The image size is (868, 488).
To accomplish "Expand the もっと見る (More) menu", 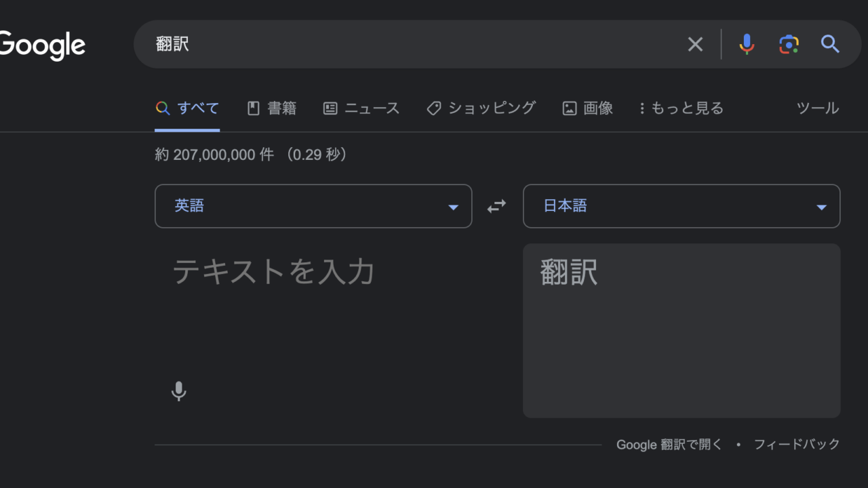I will [x=681, y=108].
